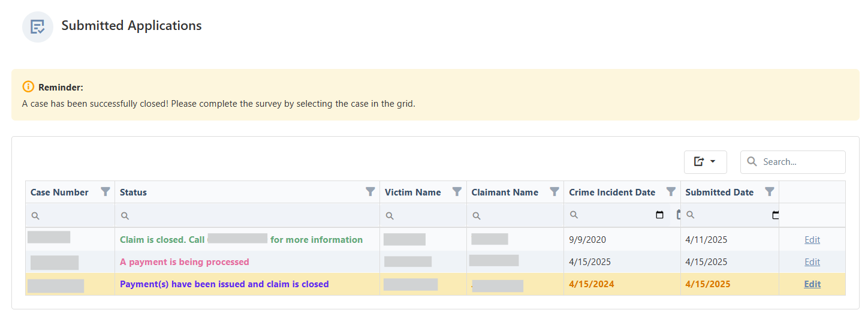The image size is (868, 322).
Task: Click the Victim Name filter row input
Action: coord(423,215)
